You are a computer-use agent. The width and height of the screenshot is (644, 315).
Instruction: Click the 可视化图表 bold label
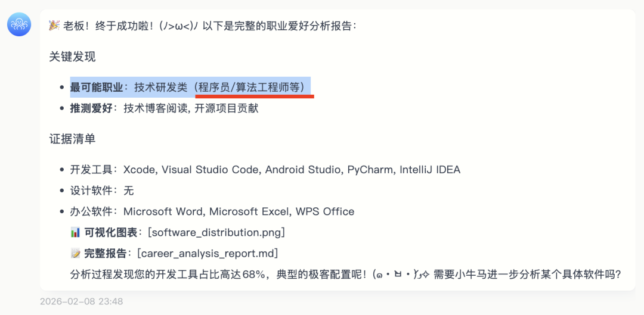pyautogui.click(x=111, y=232)
